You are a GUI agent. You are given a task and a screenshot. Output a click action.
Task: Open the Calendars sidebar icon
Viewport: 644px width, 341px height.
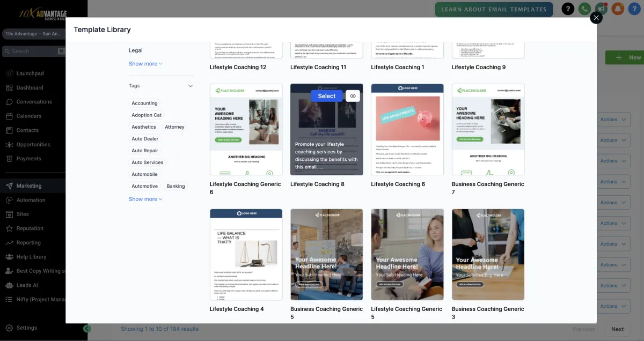9,116
